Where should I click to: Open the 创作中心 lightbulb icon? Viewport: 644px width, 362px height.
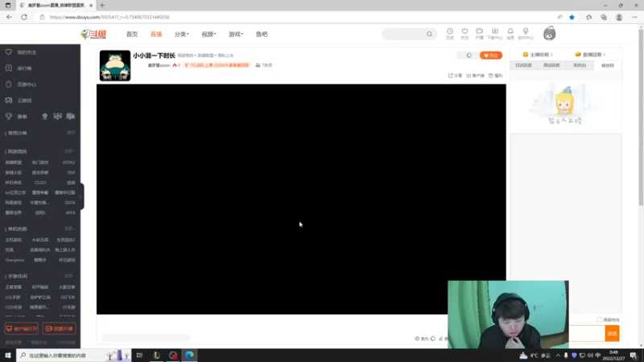coord(526,34)
